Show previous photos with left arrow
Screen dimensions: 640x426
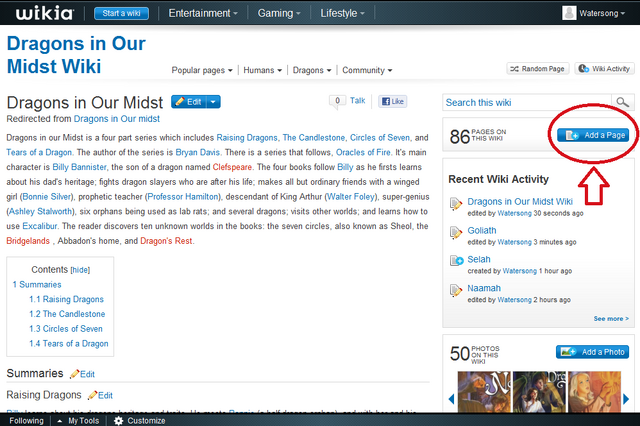pos(451,399)
